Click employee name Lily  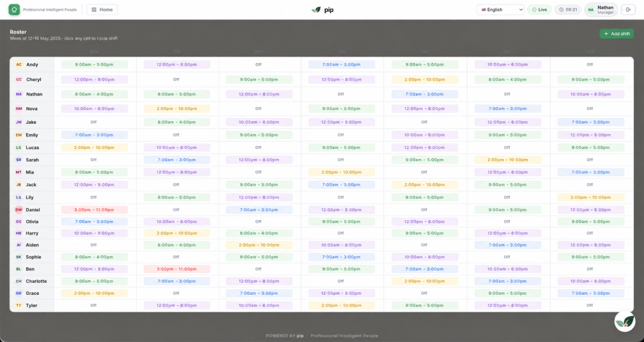30,197
